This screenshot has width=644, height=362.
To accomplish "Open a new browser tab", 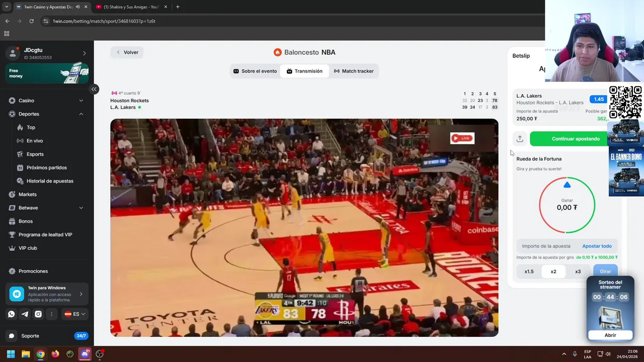I will click(178, 7).
